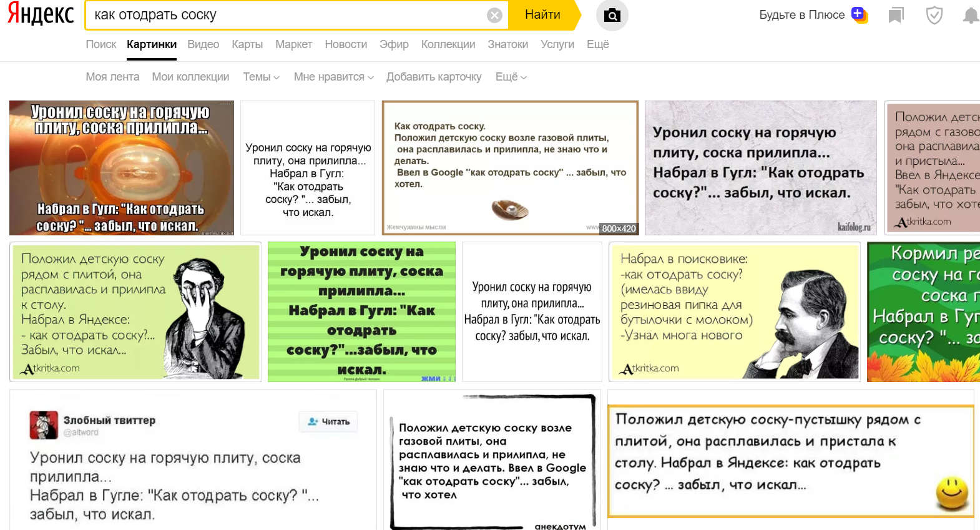The width and height of the screenshot is (980, 530).
Task: Open the Маркет tab
Action: coord(293,44)
